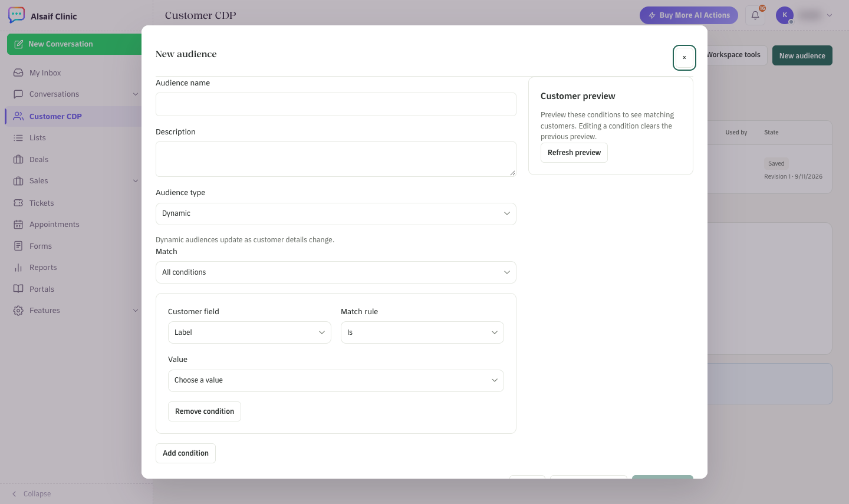Image resolution: width=849 pixels, height=504 pixels.
Task: Click the pencil icon in New Conversation
Action: (x=19, y=44)
